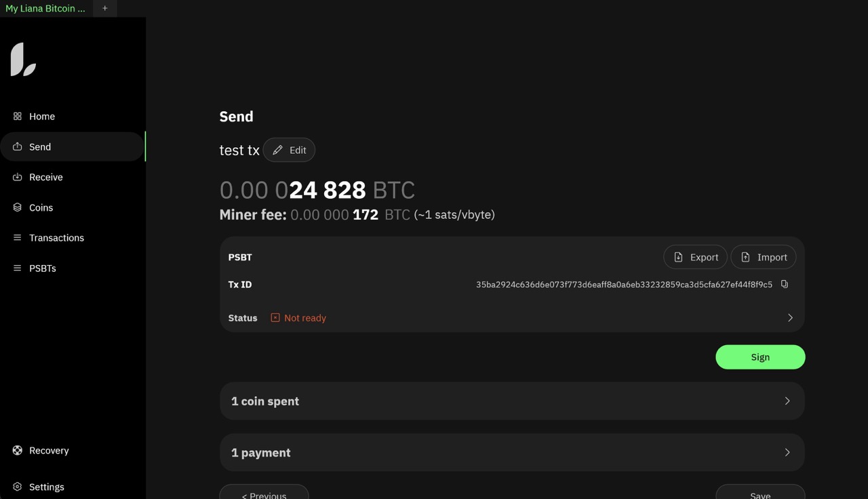Click the Coins stack icon in sidebar
Viewport: 868px width, 499px height.
click(18, 207)
